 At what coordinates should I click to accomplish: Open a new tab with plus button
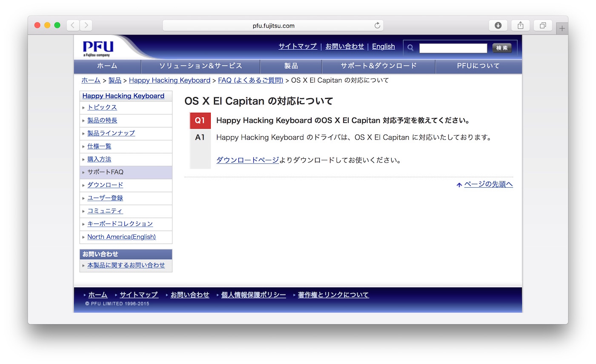pos(562,29)
